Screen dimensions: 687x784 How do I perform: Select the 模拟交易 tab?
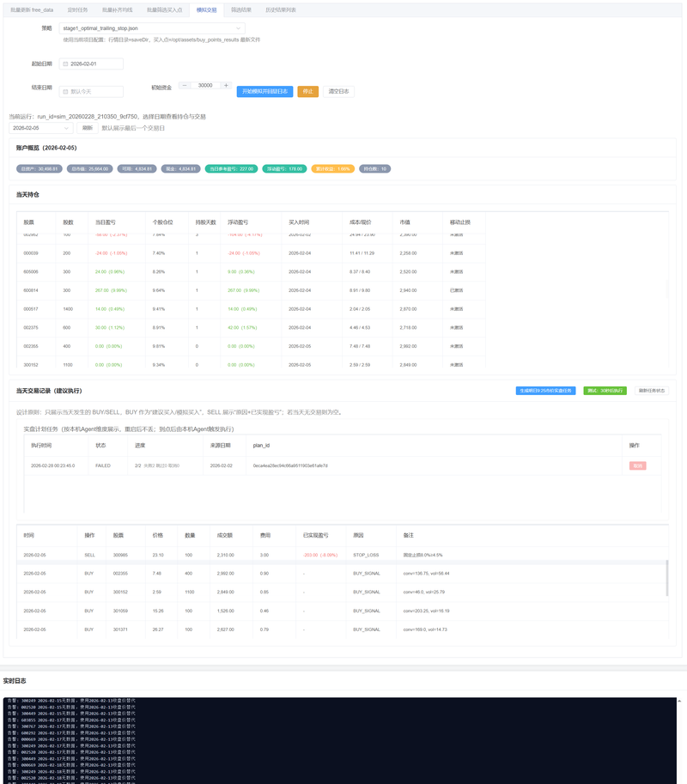(206, 10)
